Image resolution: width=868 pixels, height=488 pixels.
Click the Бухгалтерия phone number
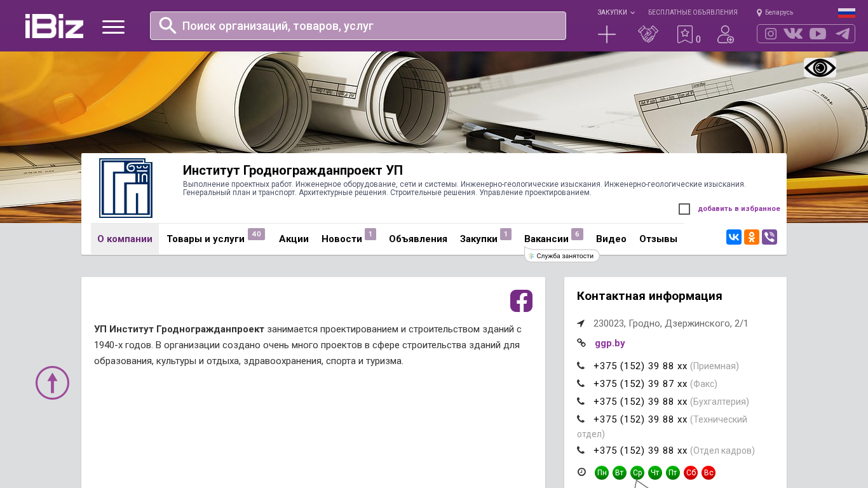(641, 402)
